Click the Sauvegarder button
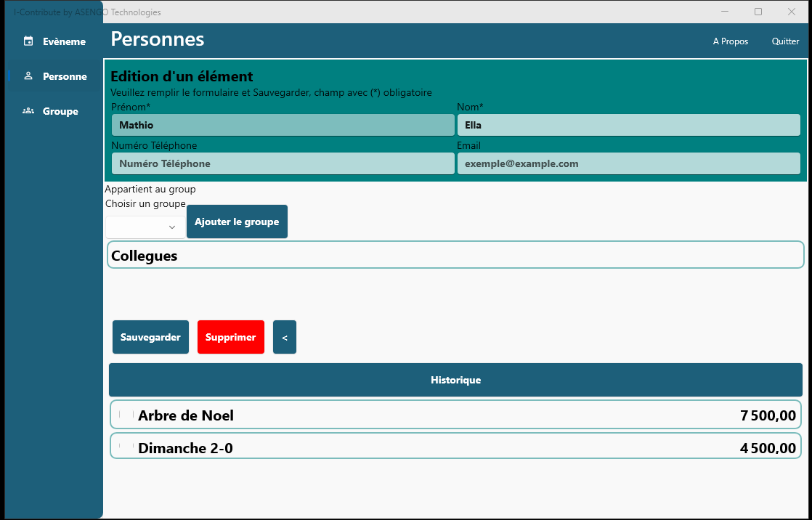The image size is (812, 520). (x=150, y=337)
